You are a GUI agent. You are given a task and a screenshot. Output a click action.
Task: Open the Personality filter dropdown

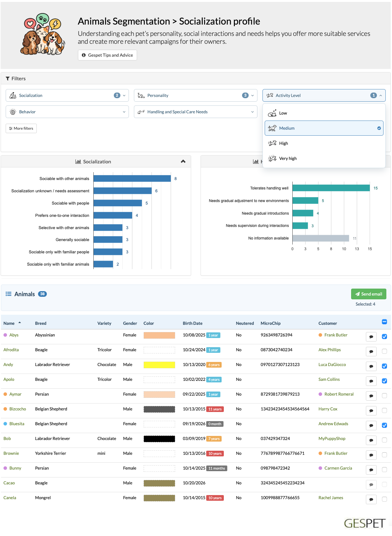(x=196, y=95)
